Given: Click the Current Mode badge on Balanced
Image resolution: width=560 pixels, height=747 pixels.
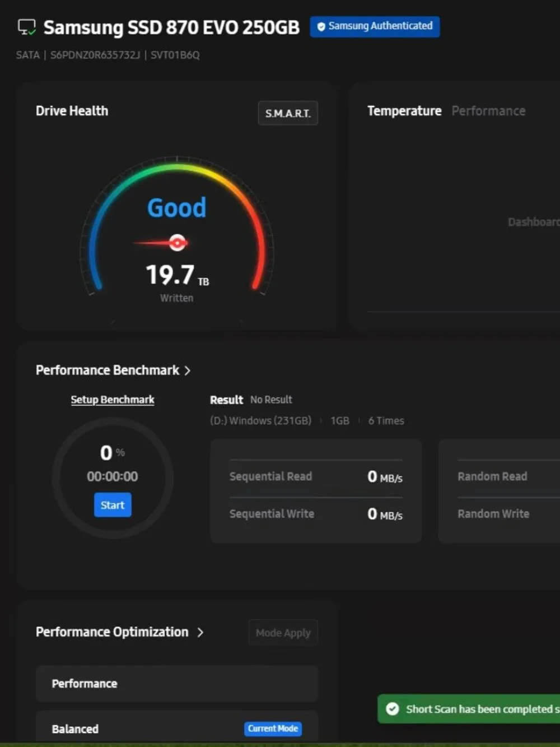Looking at the screenshot, I should (x=273, y=729).
